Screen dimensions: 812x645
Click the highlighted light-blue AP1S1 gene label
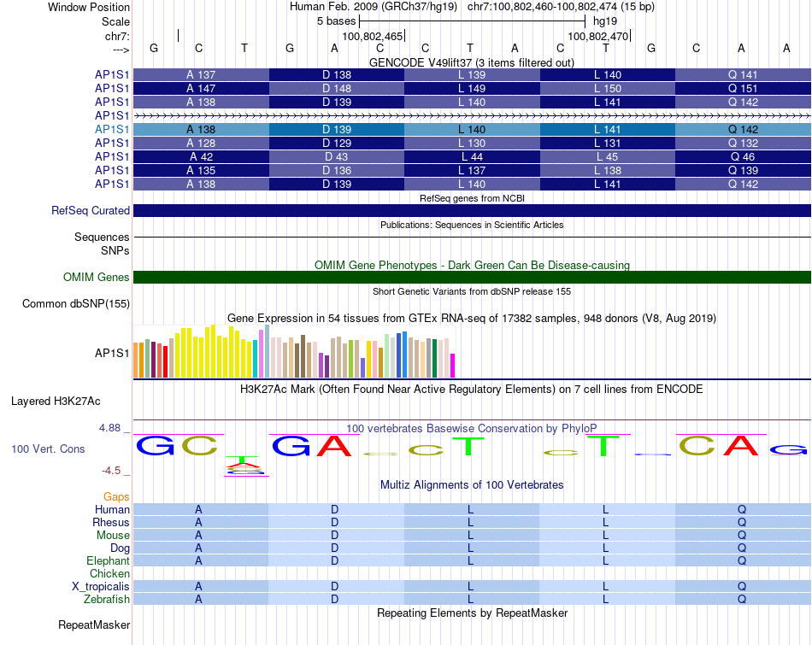click(111, 129)
